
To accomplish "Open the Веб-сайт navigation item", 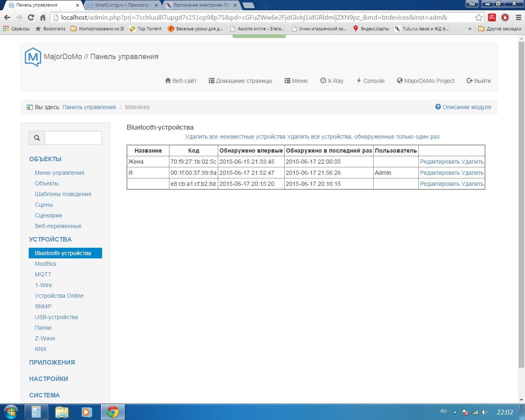I will pyautogui.click(x=181, y=81).
